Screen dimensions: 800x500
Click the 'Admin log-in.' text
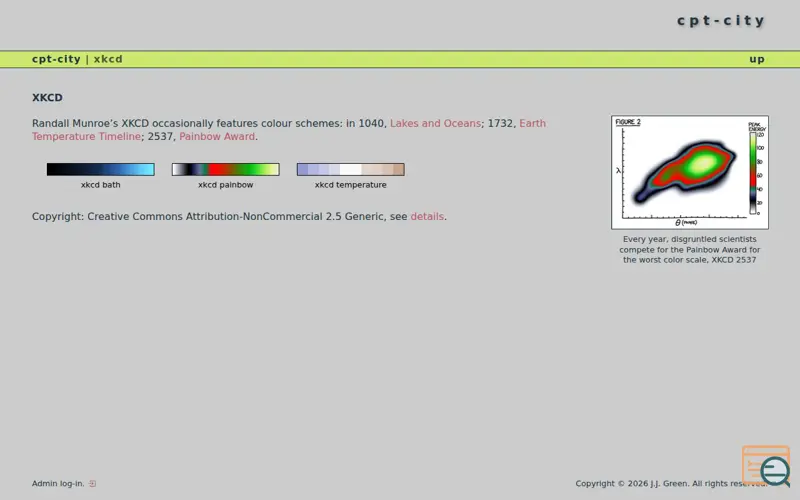pyautogui.click(x=58, y=484)
